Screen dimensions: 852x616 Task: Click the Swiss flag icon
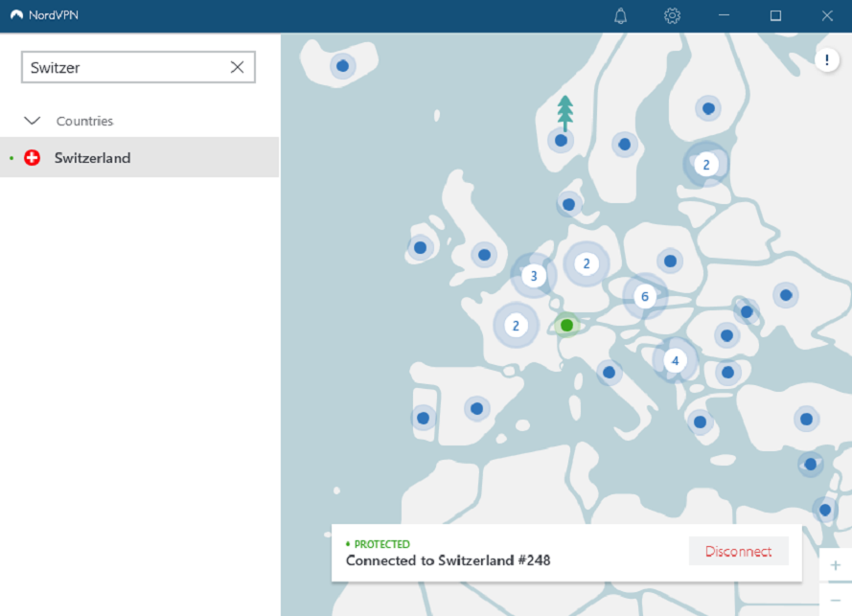tap(32, 157)
